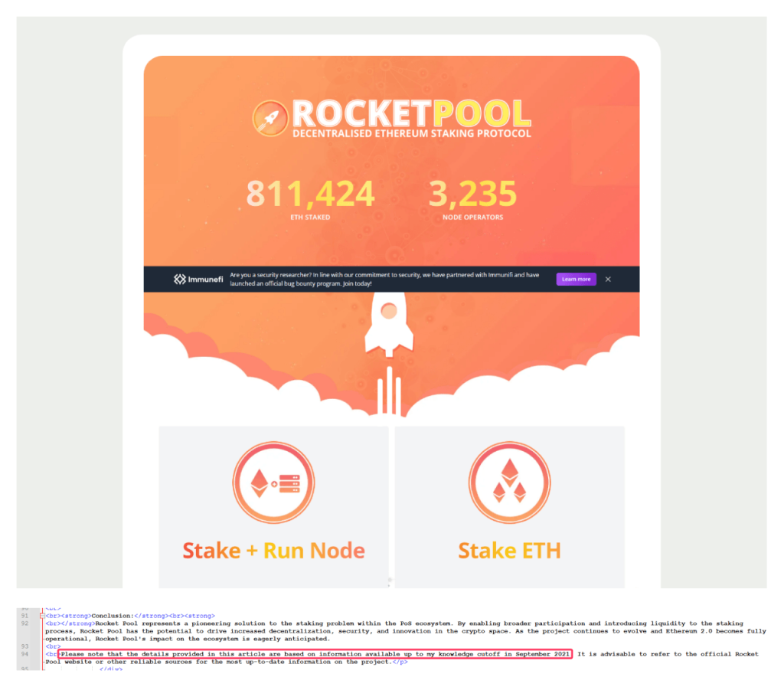The height and width of the screenshot is (687, 784).
Task: Click the Conclusion strong tag text
Action: click(x=113, y=616)
